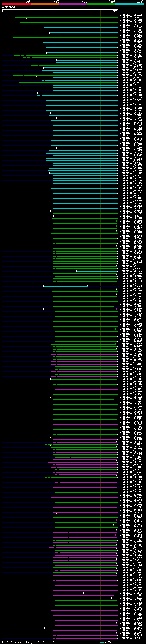Click the purple alignment bar for C0BAD7

80,309
